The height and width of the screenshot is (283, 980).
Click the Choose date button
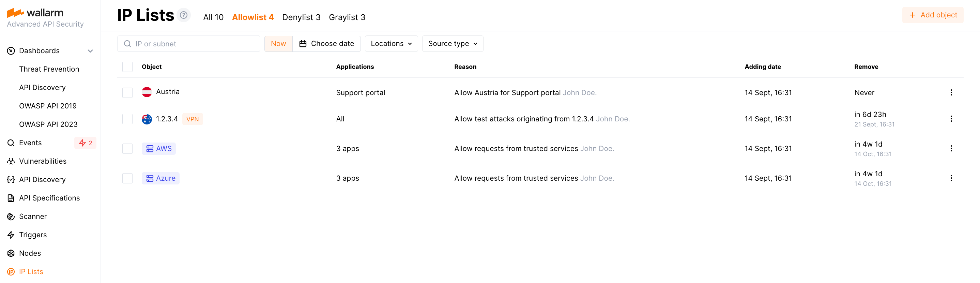[x=326, y=44]
